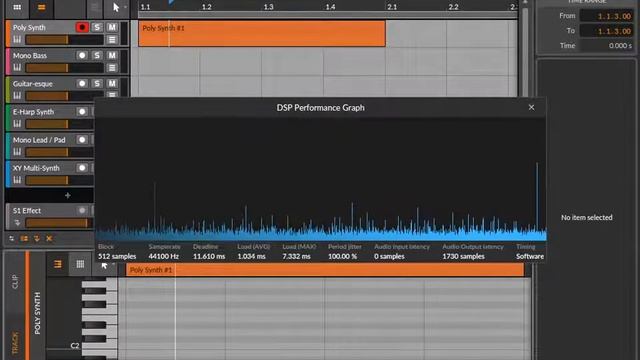Click Poly Synth volume slider

point(64,40)
